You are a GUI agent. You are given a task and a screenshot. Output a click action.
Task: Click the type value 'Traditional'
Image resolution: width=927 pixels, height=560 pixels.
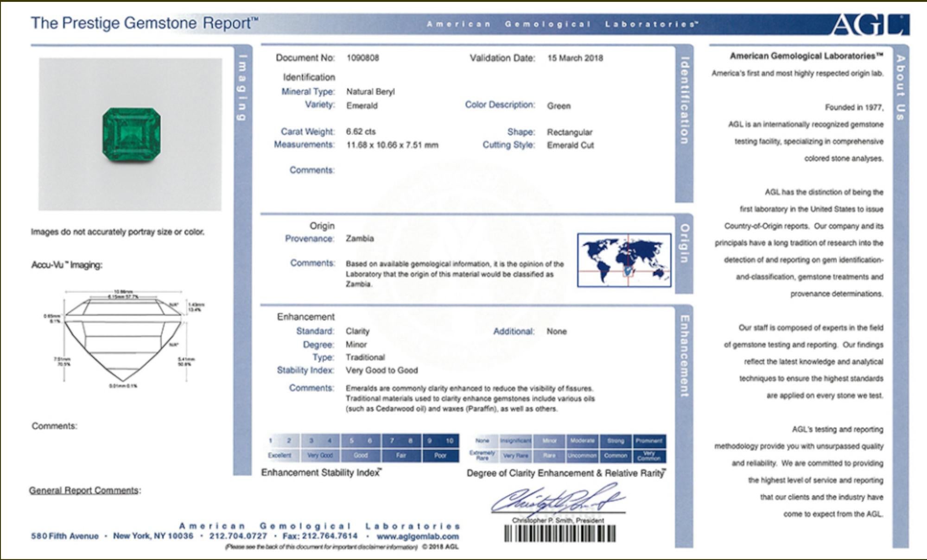(x=365, y=357)
